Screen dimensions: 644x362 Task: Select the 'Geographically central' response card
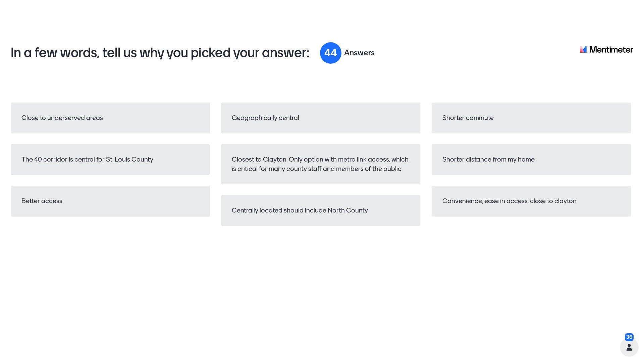(x=320, y=118)
